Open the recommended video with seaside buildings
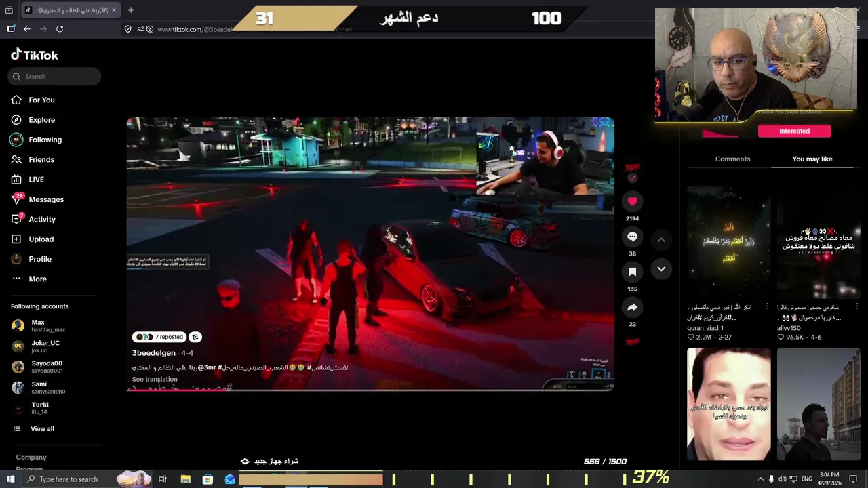The width and height of the screenshot is (868, 488). [818, 405]
